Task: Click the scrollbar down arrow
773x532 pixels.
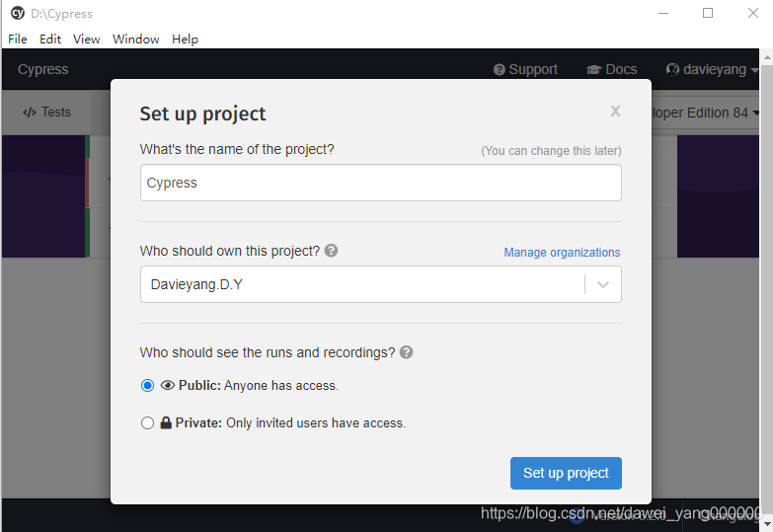Action: 767,523
